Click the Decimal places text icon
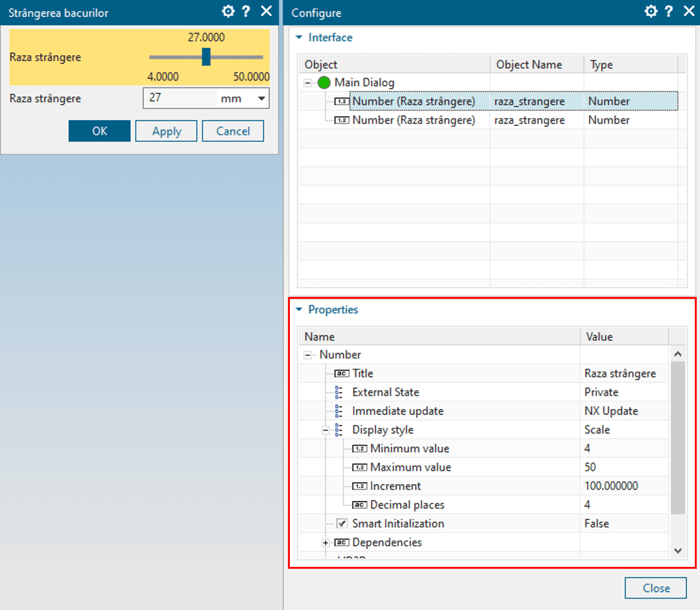 (360, 505)
